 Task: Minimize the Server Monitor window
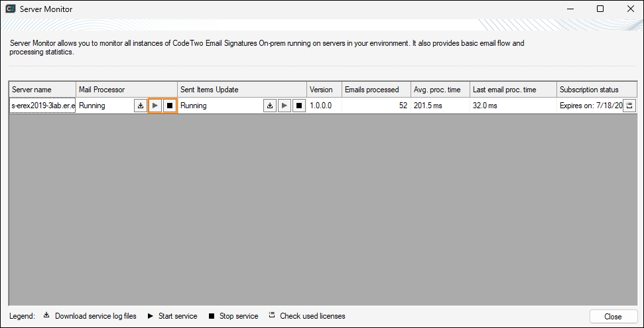click(570, 9)
